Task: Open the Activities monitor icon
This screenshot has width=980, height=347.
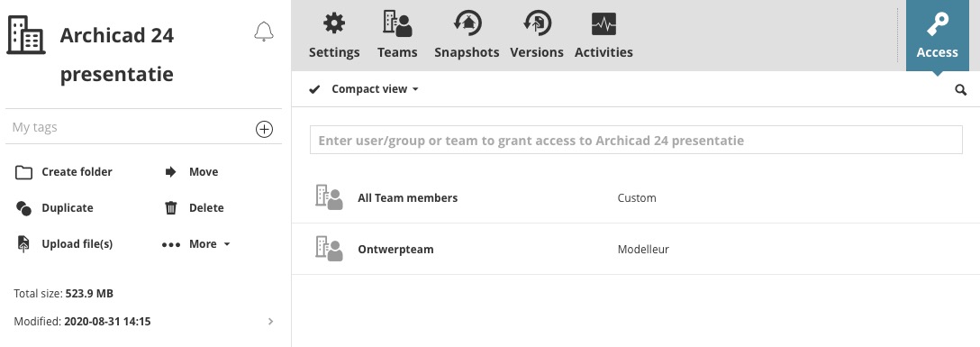Action: pos(603,24)
